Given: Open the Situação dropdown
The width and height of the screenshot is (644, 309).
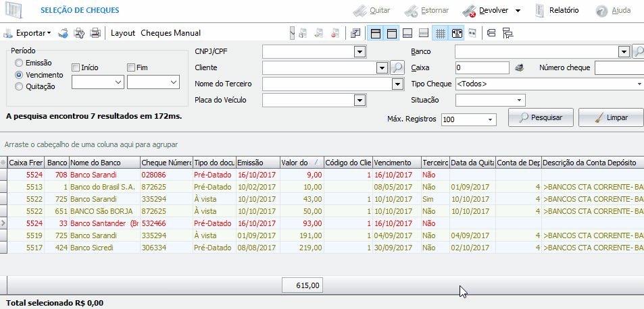Looking at the screenshot, I should [520, 100].
